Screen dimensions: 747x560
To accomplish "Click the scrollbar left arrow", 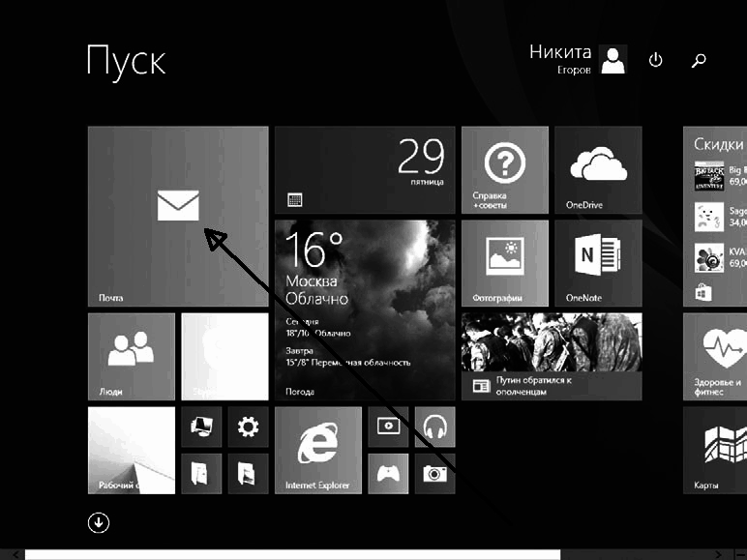I will click(x=16, y=555).
